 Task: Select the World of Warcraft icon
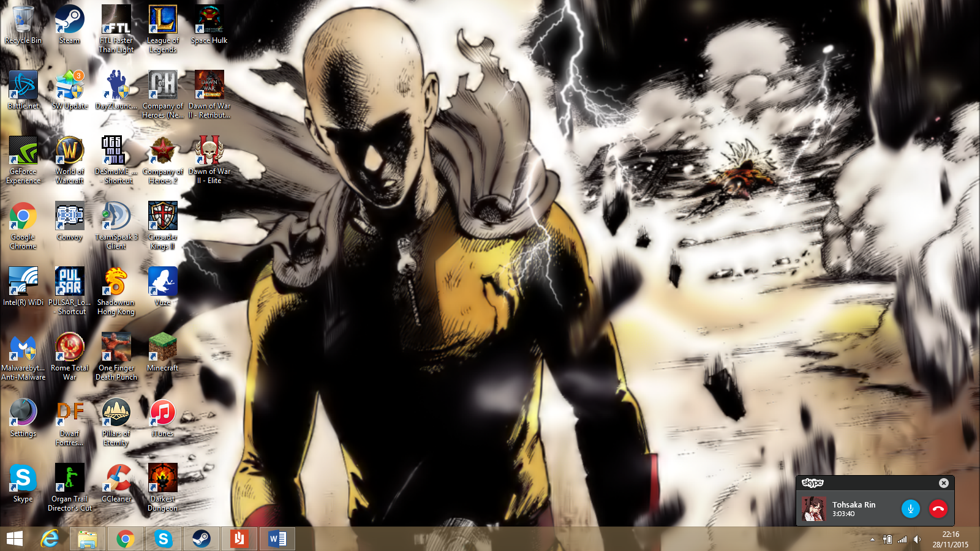69,160
